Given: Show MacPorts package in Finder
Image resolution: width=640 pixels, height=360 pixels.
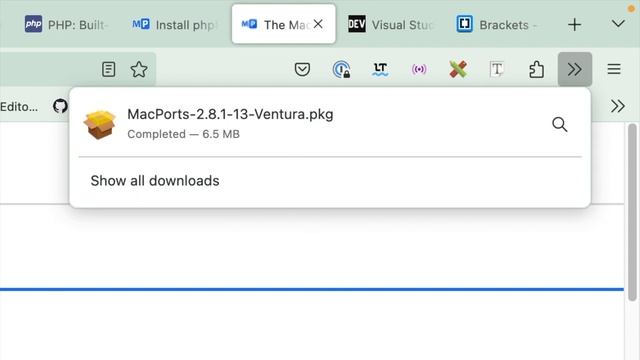Looking at the screenshot, I should click(x=560, y=124).
